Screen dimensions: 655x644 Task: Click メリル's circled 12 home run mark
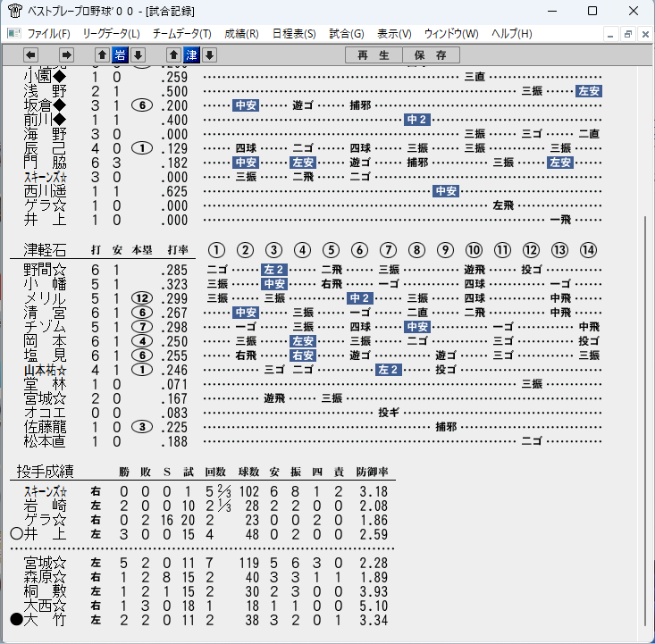point(142,298)
